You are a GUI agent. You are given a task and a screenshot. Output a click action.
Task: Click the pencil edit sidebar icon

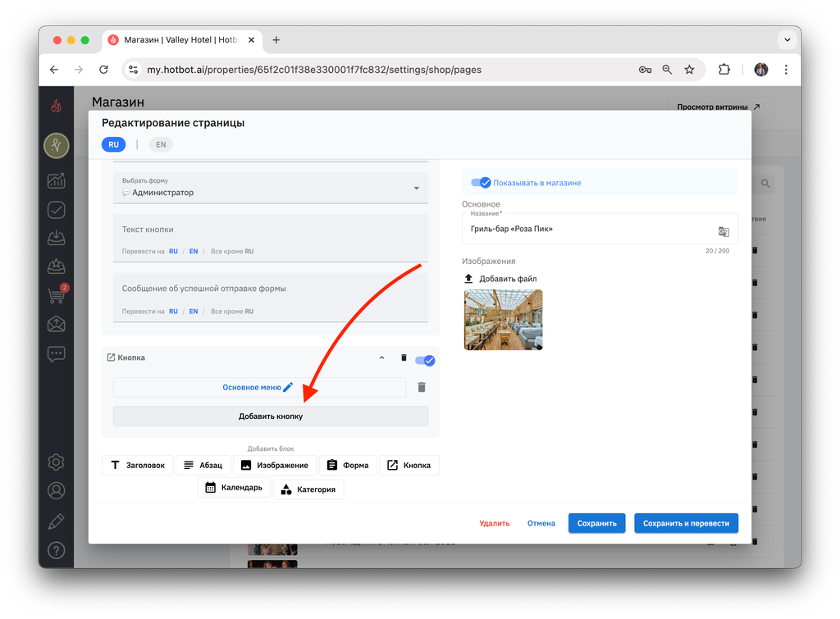(x=57, y=521)
